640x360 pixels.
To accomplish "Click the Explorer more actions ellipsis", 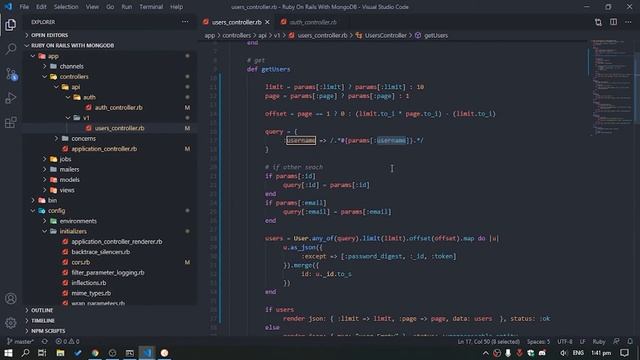I will pyautogui.click(x=185, y=22).
